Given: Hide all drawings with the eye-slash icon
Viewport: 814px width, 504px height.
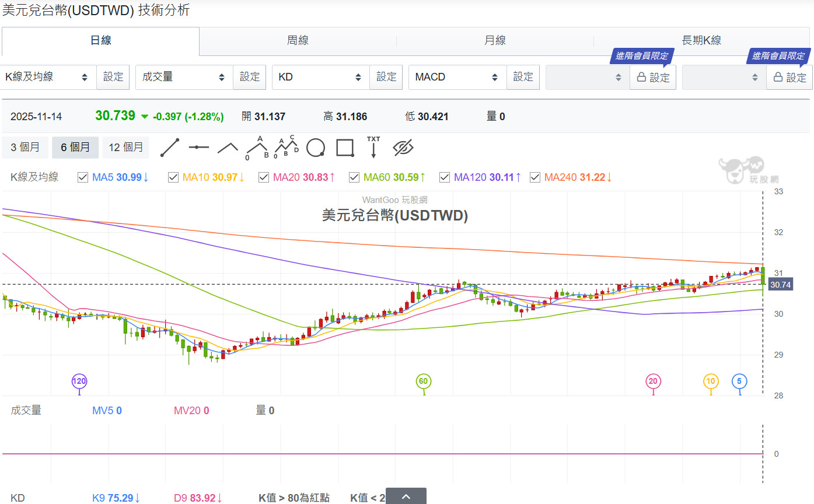Looking at the screenshot, I should pyautogui.click(x=404, y=148).
